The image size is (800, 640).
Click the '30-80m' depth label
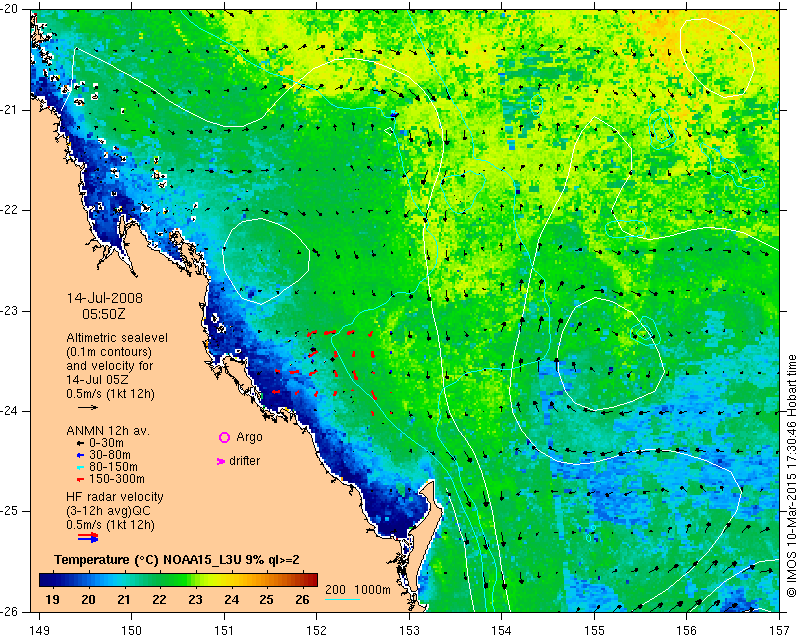110,455
